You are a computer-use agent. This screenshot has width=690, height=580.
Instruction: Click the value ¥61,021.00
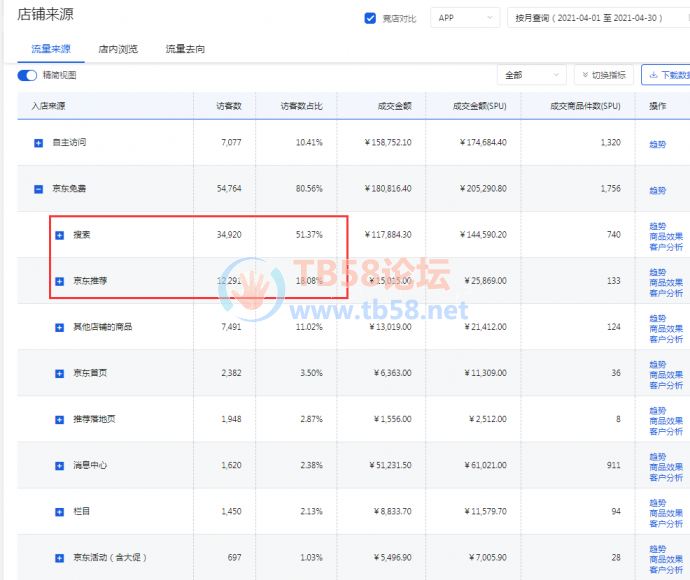(x=485, y=465)
